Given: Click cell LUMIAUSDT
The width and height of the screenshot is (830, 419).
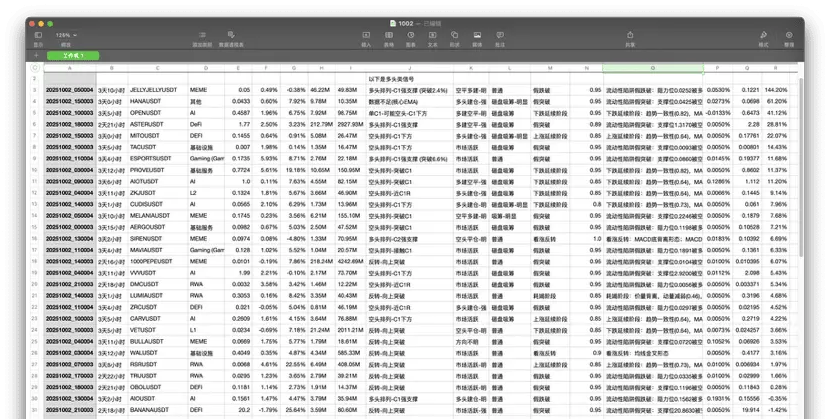Looking at the screenshot, I should (158, 296).
